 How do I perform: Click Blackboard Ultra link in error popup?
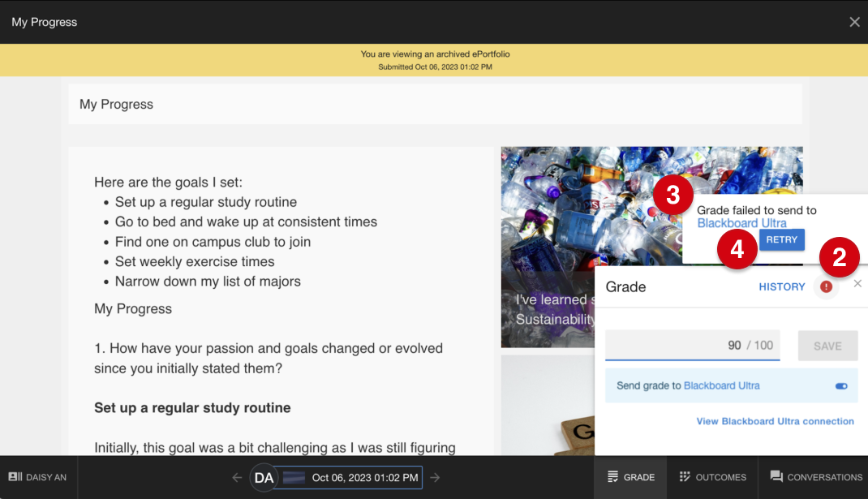pyautogui.click(x=741, y=223)
